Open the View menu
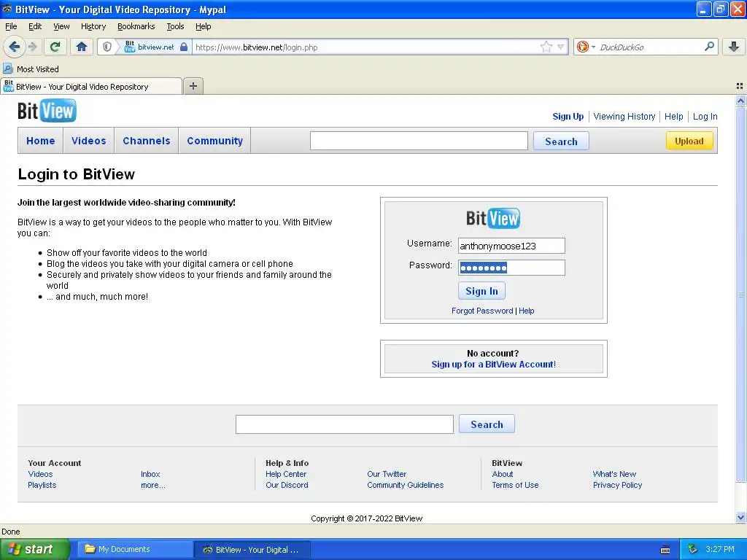 pyautogui.click(x=61, y=26)
